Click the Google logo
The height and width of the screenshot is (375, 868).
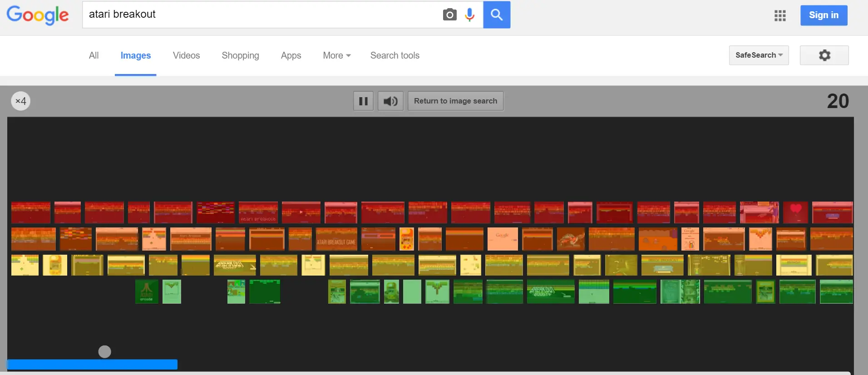(x=38, y=15)
